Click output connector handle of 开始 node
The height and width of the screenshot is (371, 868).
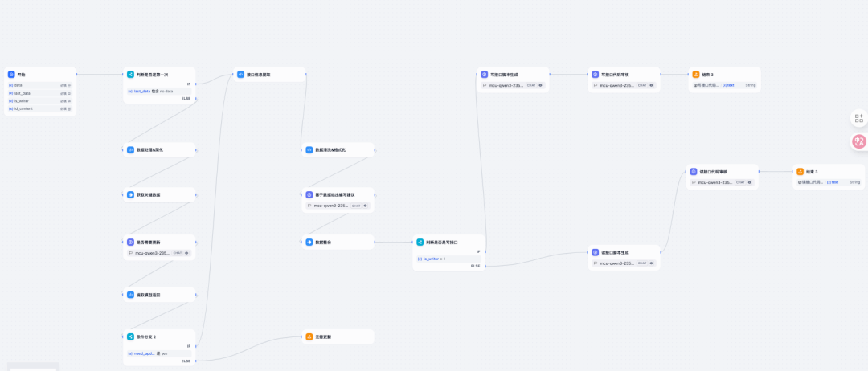point(77,74)
